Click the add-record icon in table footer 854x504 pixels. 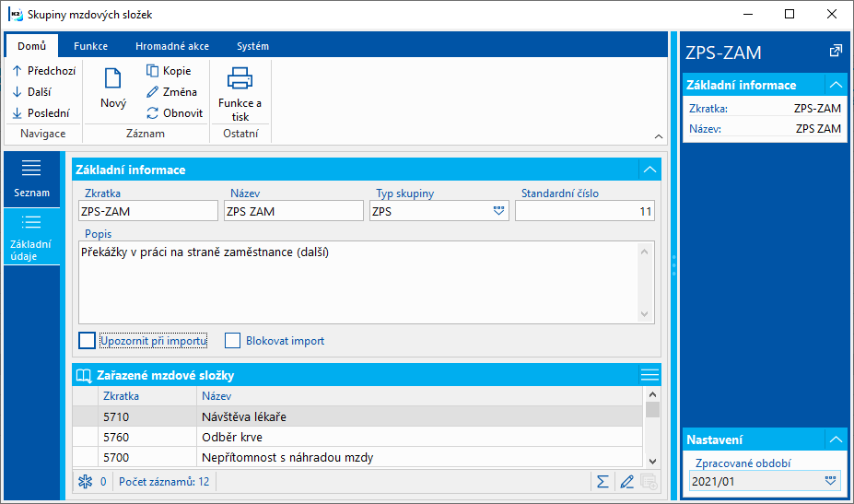pos(649,482)
